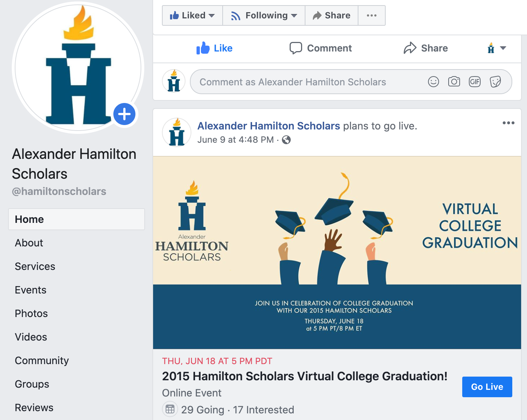Open the sticker picker icon
Screen dimensions: 527x420
495,82
